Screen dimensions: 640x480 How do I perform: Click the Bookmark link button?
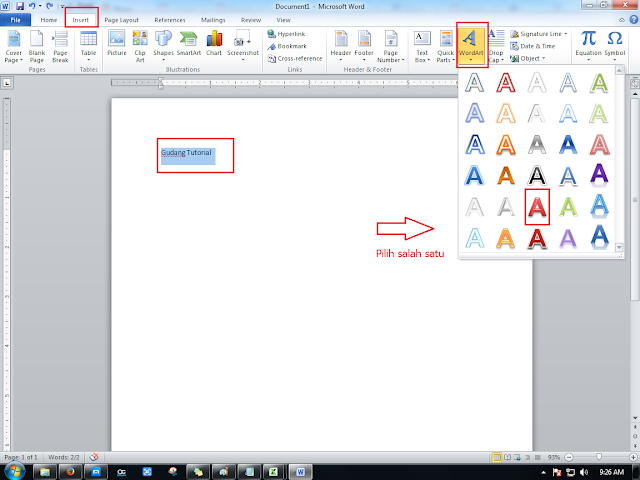coord(287,46)
